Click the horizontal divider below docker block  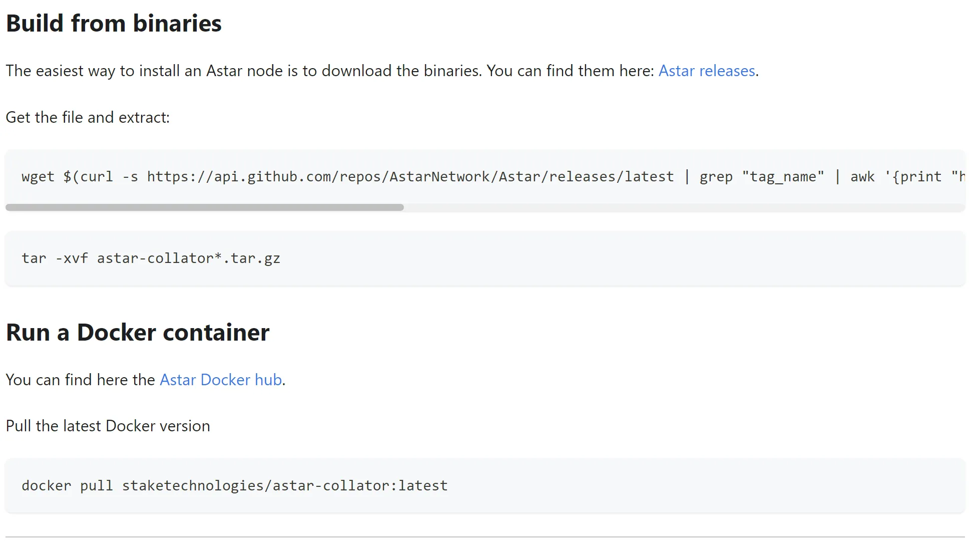(484, 537)
